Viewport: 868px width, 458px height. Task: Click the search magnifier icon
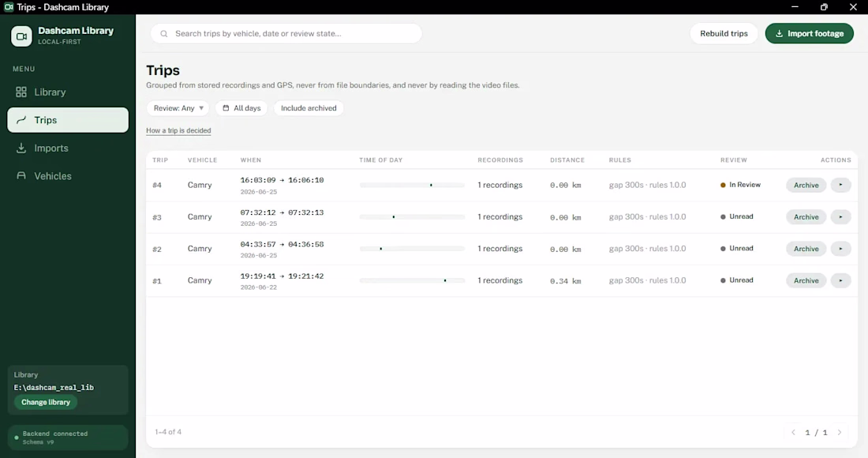[164, 34]
